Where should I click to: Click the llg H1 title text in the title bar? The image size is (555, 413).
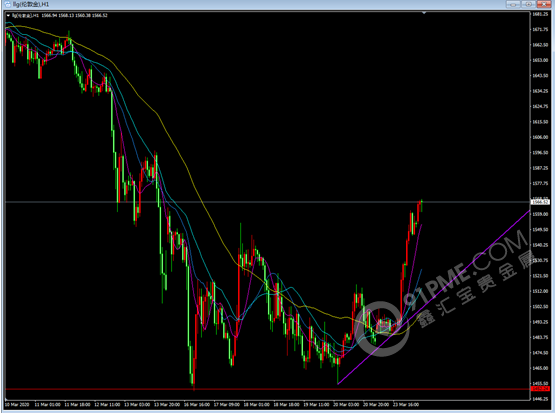31,4
